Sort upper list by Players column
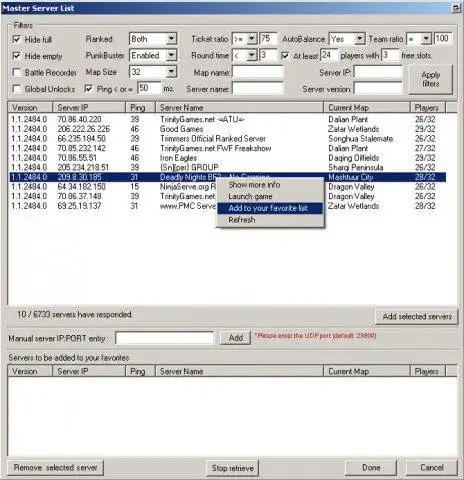Viewport: 464px width, 480px height. (x=428, y=108)
